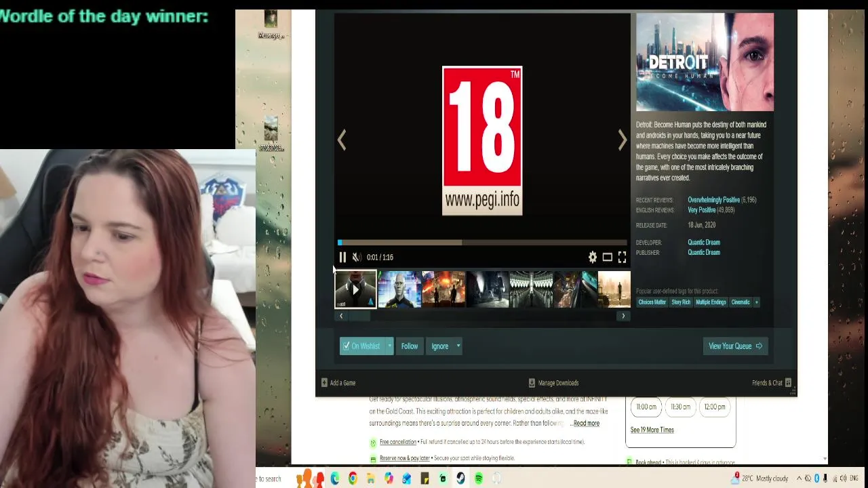Open the volume control in system tray

click(844, 479)
